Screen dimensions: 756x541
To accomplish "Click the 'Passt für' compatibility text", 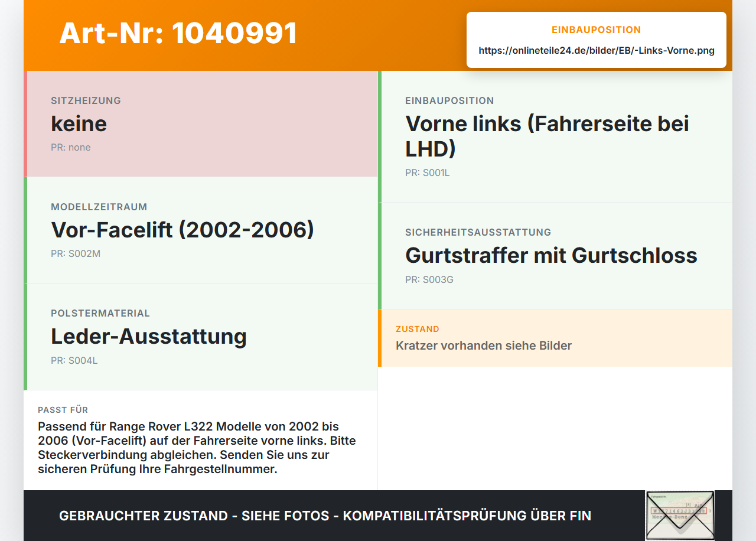I will click(x=197, y=448).
